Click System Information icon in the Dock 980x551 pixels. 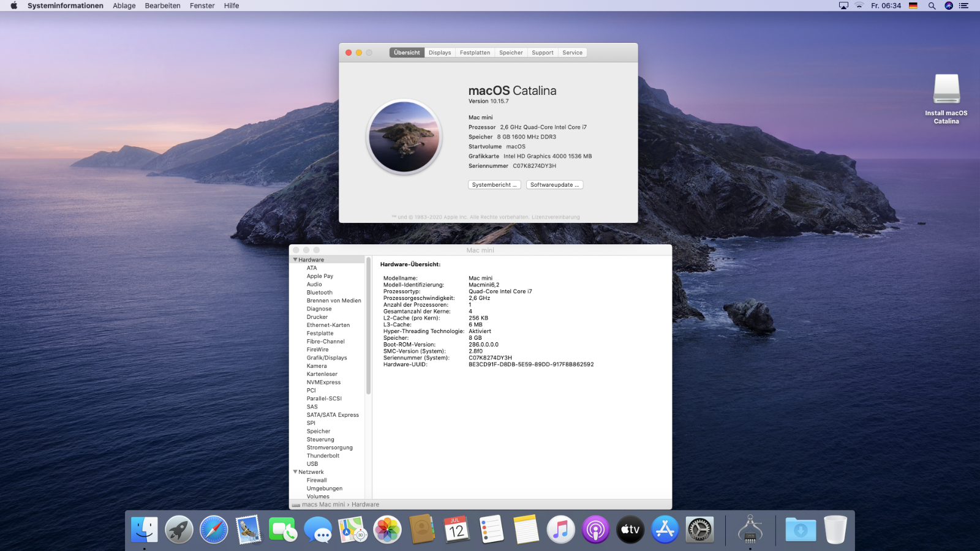tap(750, 530)
